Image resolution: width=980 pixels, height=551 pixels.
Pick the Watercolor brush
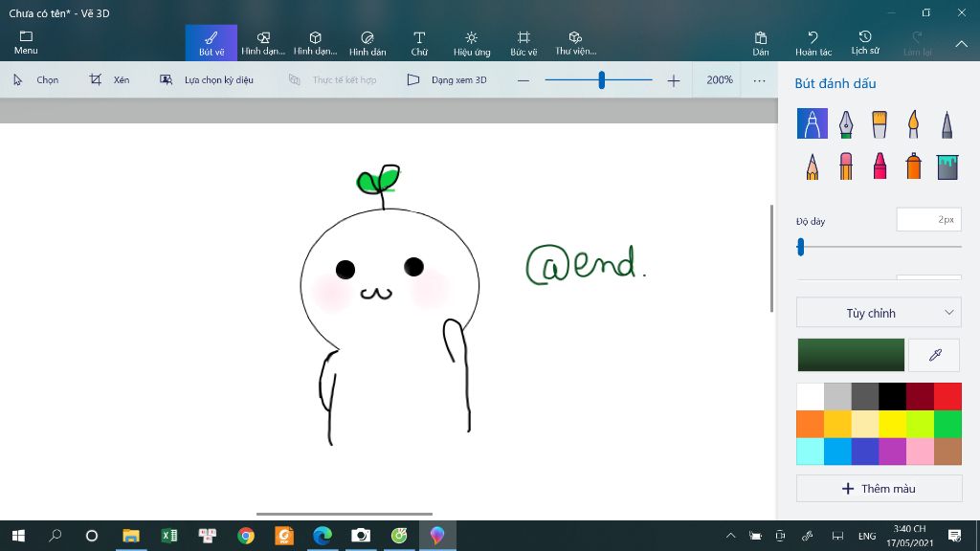coord(913,123)
